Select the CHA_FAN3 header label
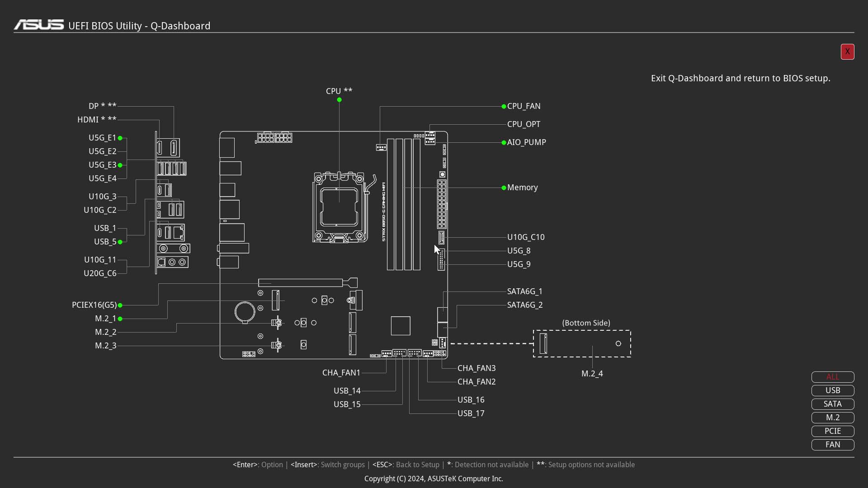 [476, 368]
